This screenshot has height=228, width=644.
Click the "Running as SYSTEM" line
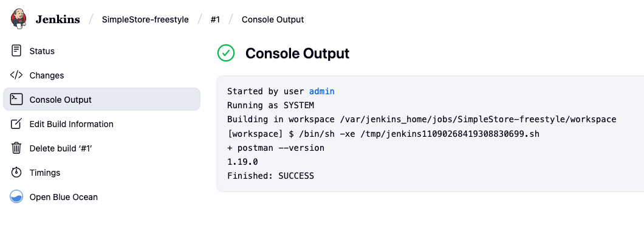tap(270, 106)
